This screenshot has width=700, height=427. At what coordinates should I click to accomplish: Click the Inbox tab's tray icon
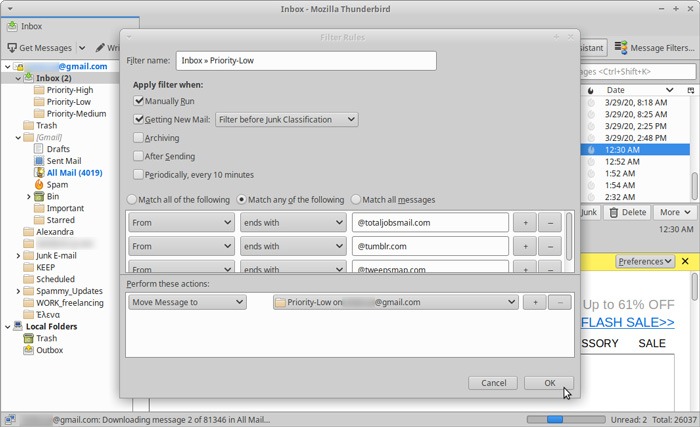coord(12,26)
